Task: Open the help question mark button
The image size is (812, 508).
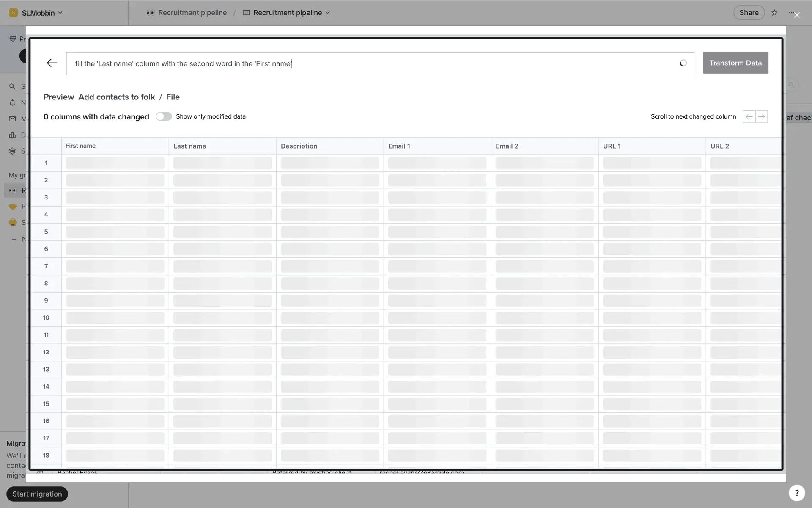Action: tap(797, 493)
